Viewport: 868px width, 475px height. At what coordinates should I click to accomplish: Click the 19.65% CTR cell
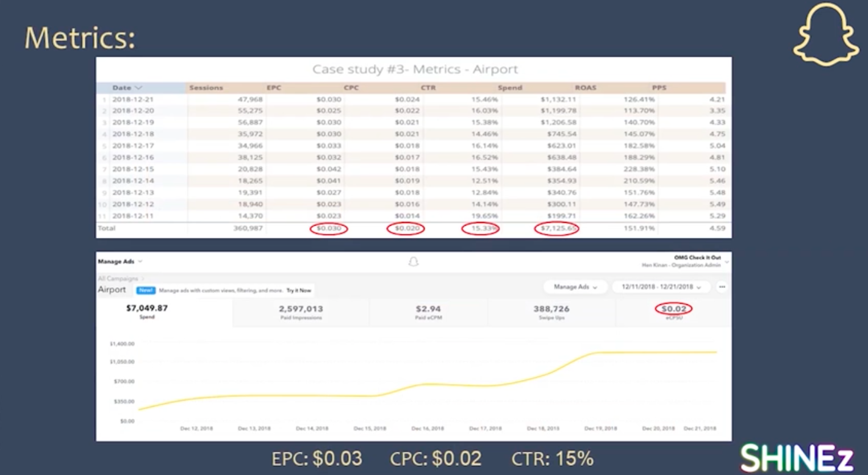pyautogui.click(x=486, y=216)
